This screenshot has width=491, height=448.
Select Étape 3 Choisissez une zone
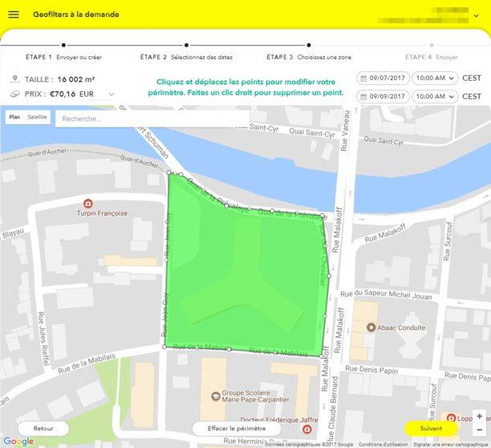click(309, 57)
